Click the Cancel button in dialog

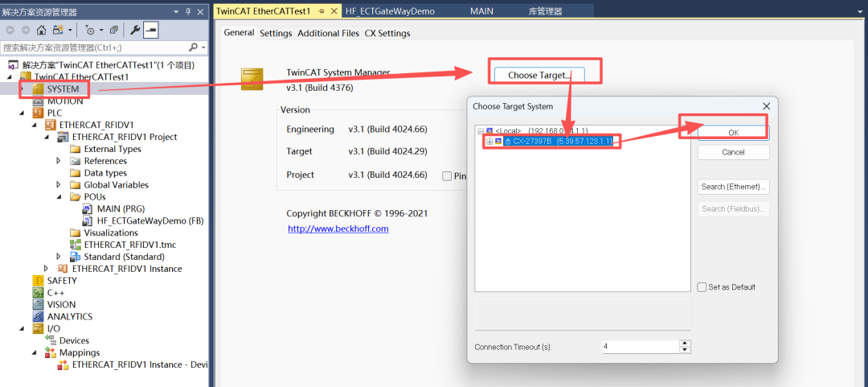click(734, 152)
